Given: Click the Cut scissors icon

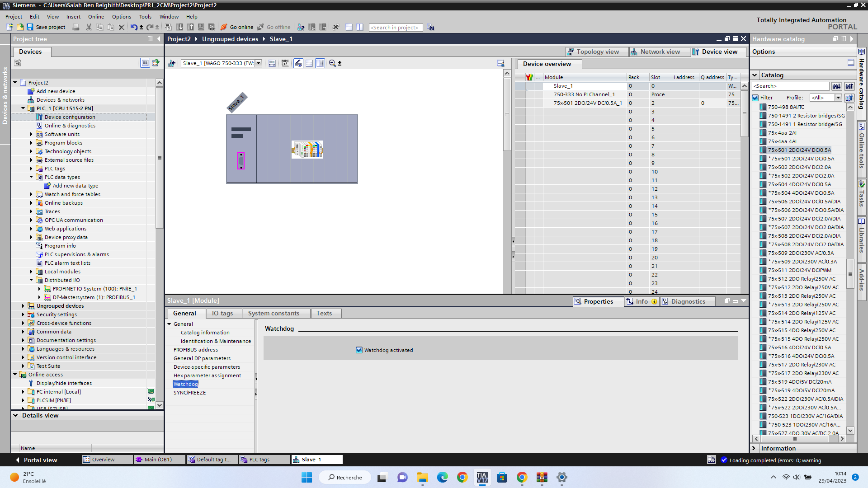Looking at the screenshot, I should [x=89, y=27].
